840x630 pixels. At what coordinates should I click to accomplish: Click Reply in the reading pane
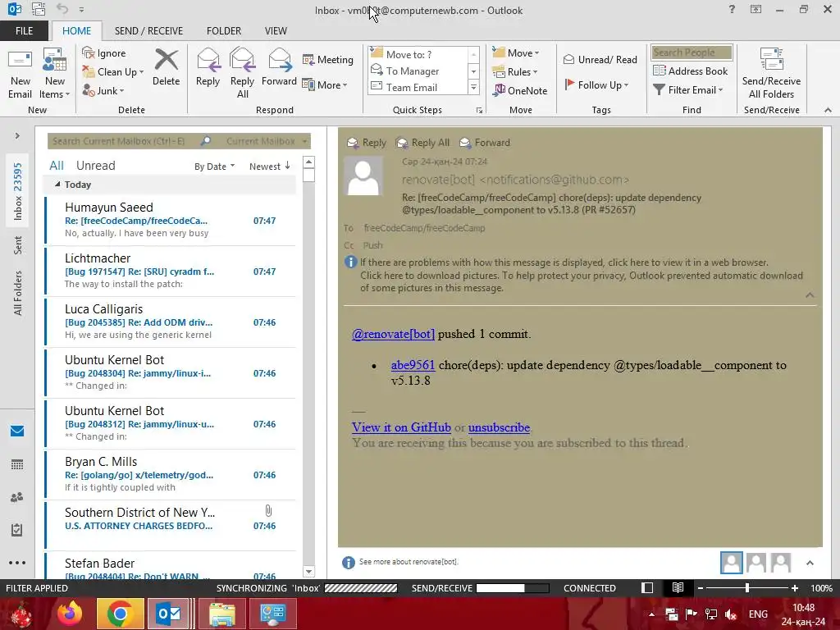[367, 143]
